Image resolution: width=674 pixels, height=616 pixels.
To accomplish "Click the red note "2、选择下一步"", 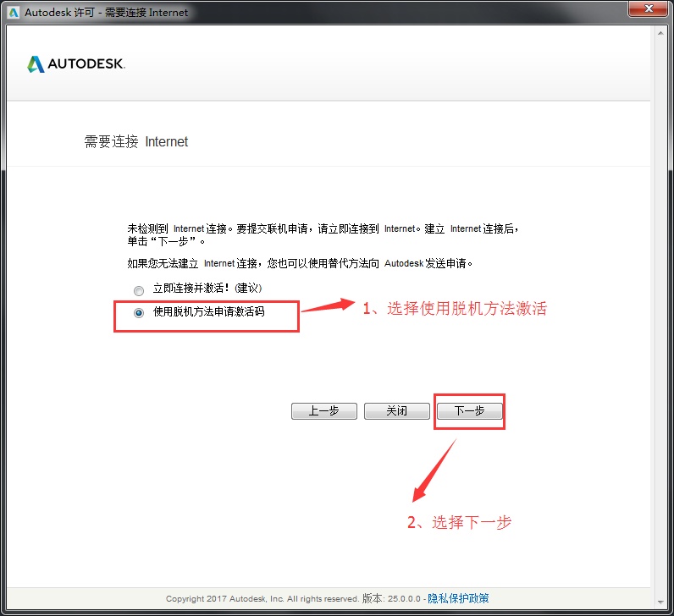I will pos(459,523).
